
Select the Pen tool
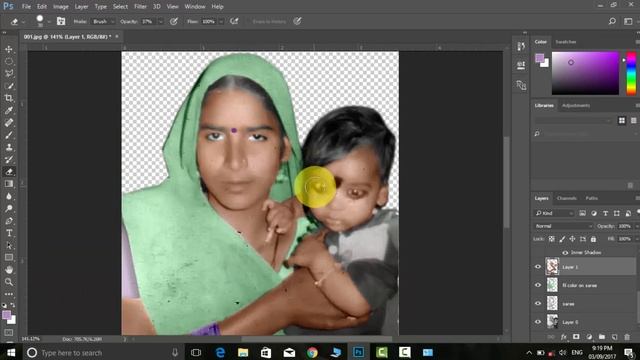click(x=9, y=221)
